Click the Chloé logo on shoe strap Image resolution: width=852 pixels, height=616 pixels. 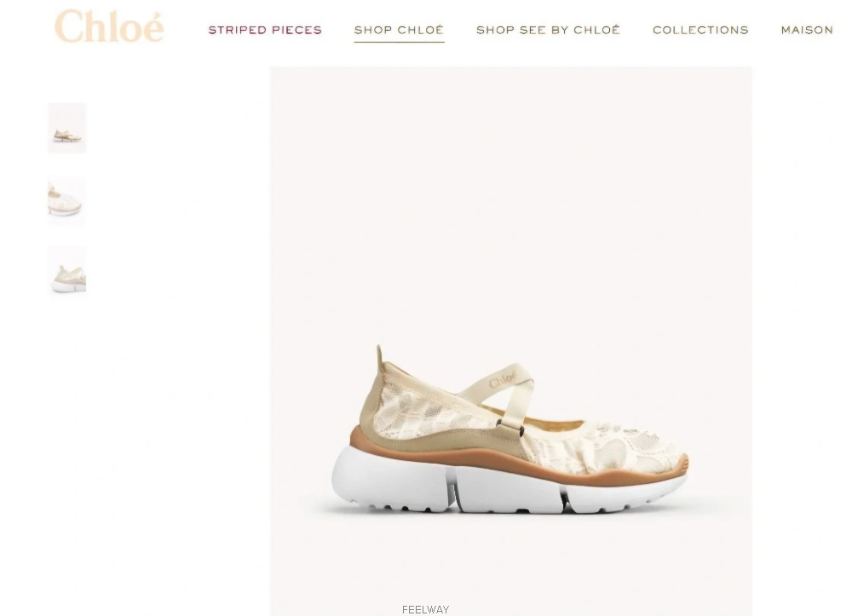(502, 378)
